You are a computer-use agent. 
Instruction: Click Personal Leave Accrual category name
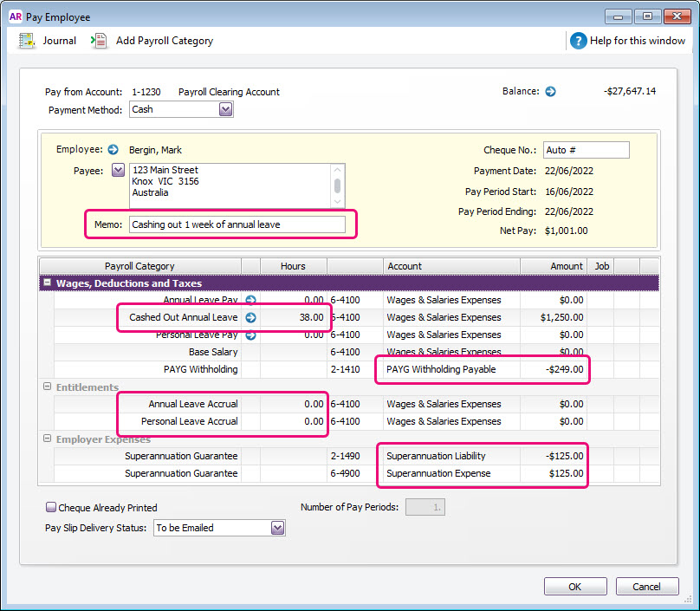click(189, 421)
